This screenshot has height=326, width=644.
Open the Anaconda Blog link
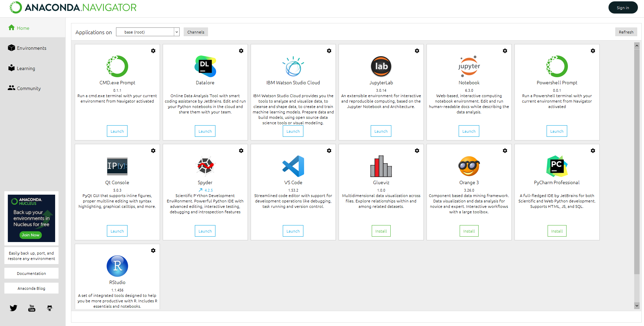31,288
